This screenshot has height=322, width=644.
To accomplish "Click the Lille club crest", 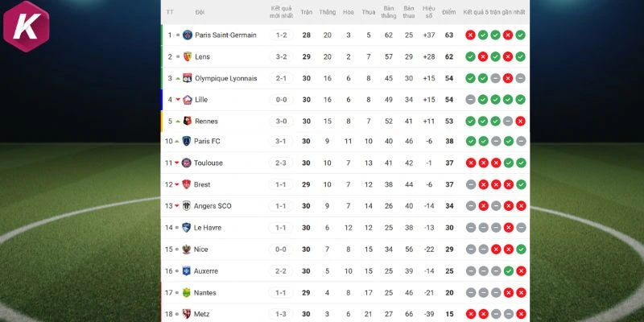I will tap(188, 100).
